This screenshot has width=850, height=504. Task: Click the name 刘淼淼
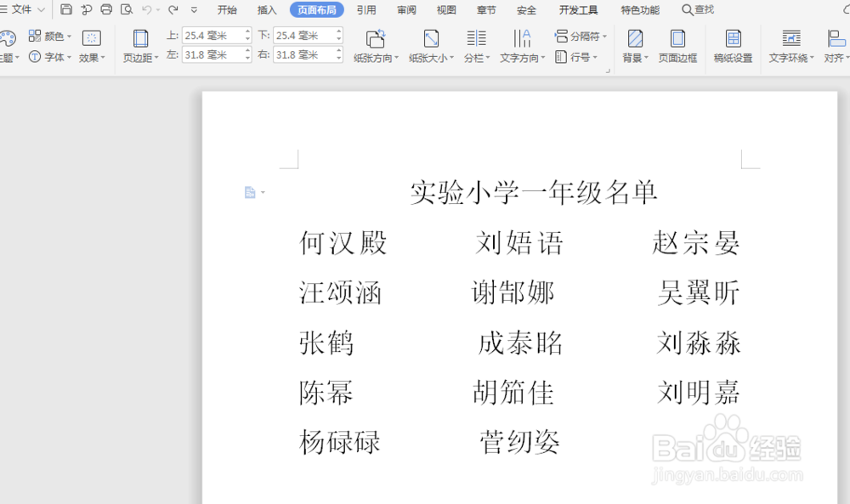click(x=699, y=343)
